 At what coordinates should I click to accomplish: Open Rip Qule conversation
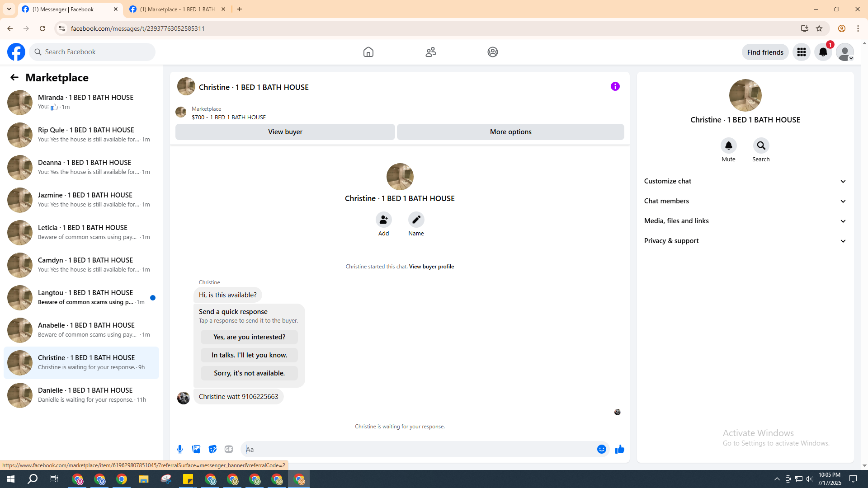[x=81, y=135]
